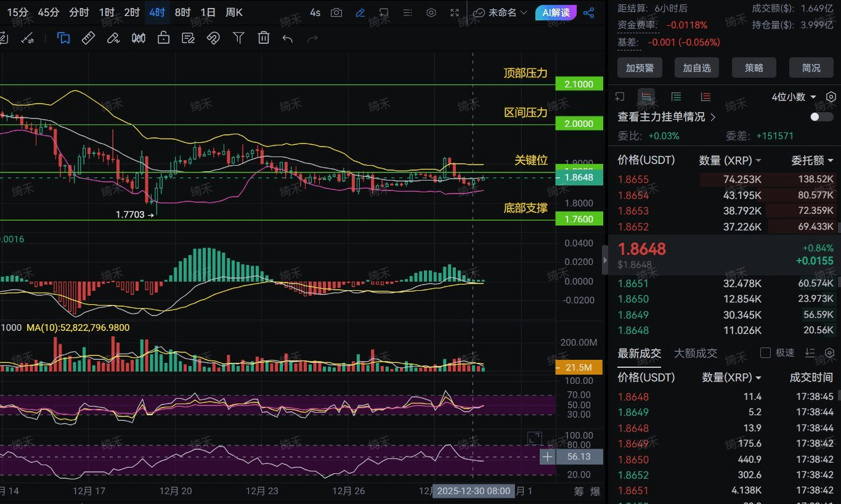This screenshot has height=504, width=841.
Task: Switch to the 周K timeframe
Action: (x=234, y=12)
